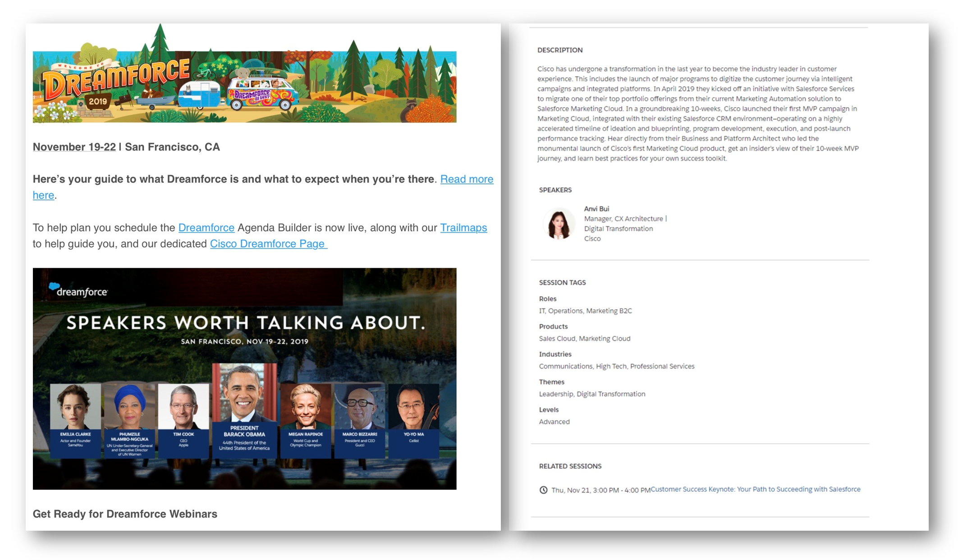Screen dimensions: 958x560
Task: Click the 'San Francisco, CA' location text
Action: [172, 147]
